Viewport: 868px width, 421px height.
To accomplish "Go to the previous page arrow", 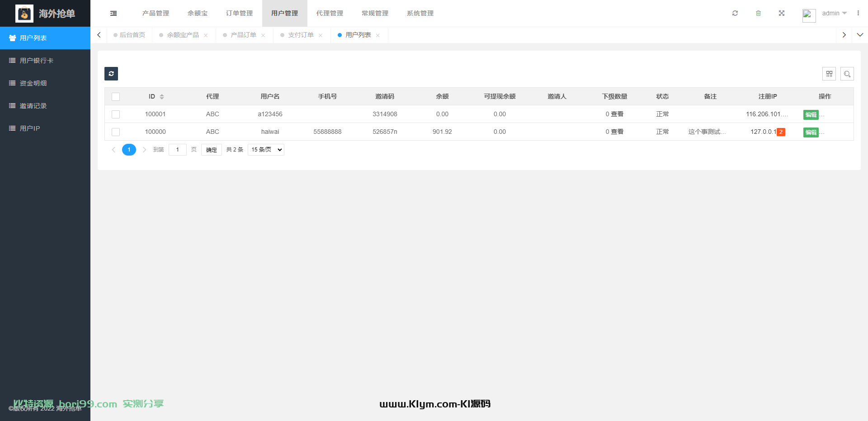I will coord(113,150).
